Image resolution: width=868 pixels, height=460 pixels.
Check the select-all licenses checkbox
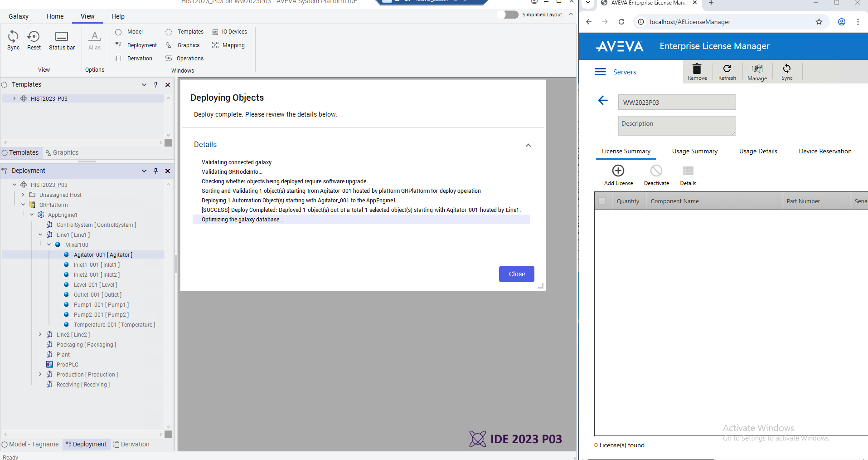[x=602, y=201]
